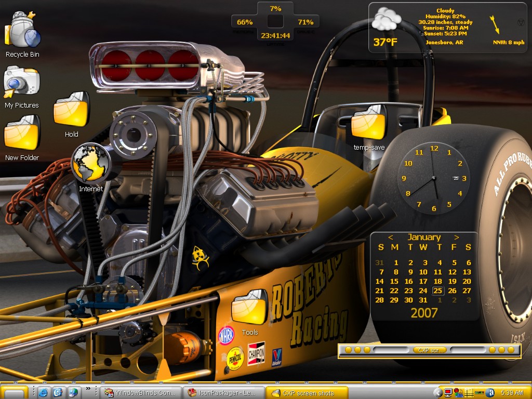532x399 pixels.
Task: Go to next month in calendar
Action: (457, 237)
